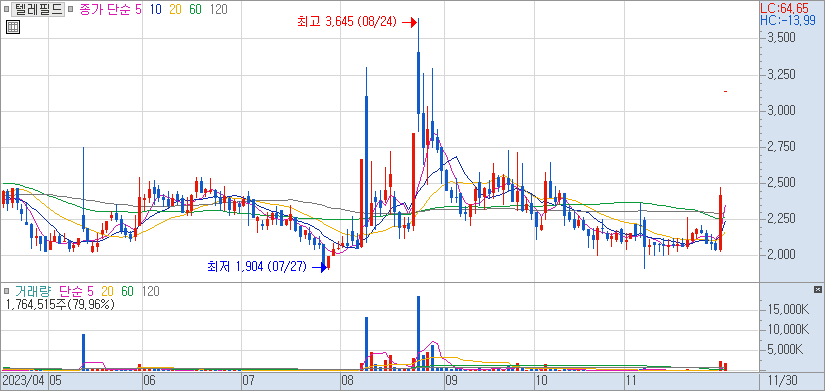The height and width of the screenshot is (391, 825).
Task: Click the 2,500 price axis label
Action: [x=781, y=183]
